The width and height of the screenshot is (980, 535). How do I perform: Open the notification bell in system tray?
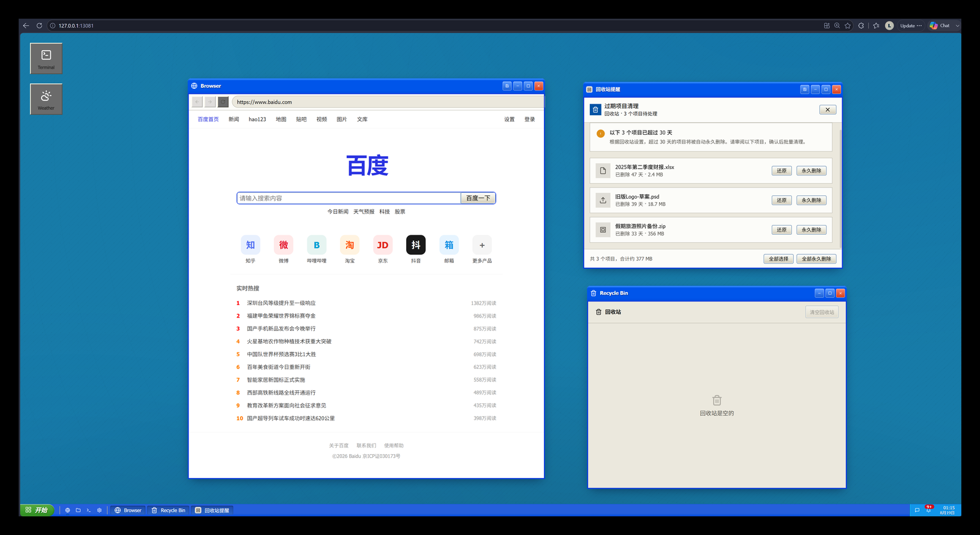(x=929, y=509)
